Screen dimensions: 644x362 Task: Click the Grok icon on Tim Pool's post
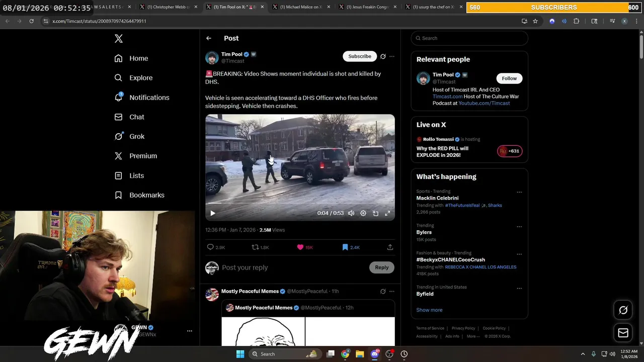tap(383, 56)
